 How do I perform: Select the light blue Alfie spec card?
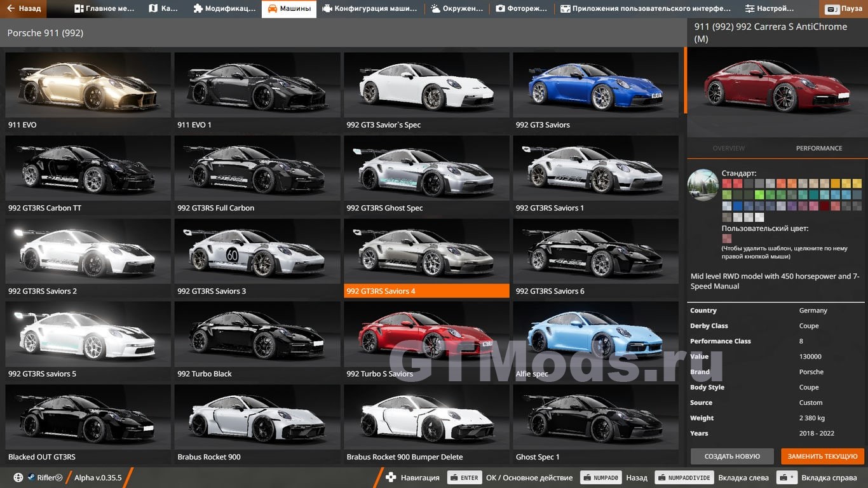[595, 341]
